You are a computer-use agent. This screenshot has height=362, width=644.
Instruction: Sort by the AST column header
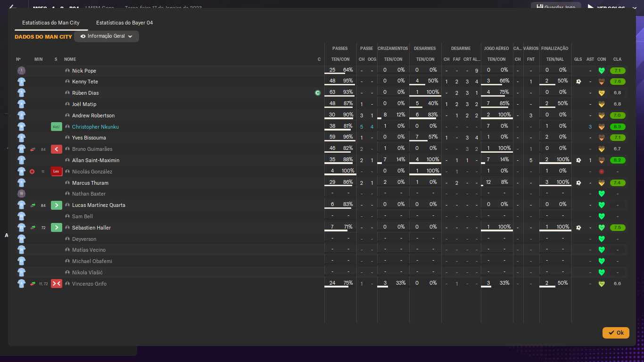click(x=590, y=59)
